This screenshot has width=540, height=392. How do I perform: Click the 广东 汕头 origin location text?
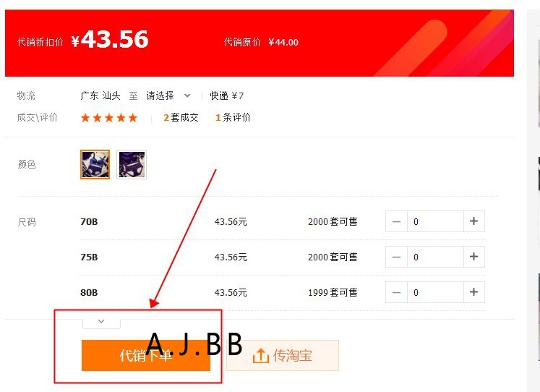(100, 95)
